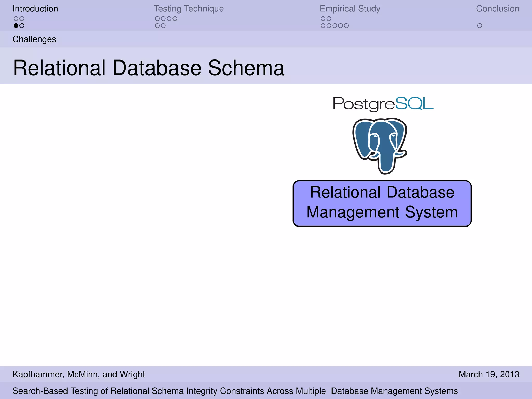Click the date March 19, 2013
This screenshot has width=532, height=399.
pos(489,374)
